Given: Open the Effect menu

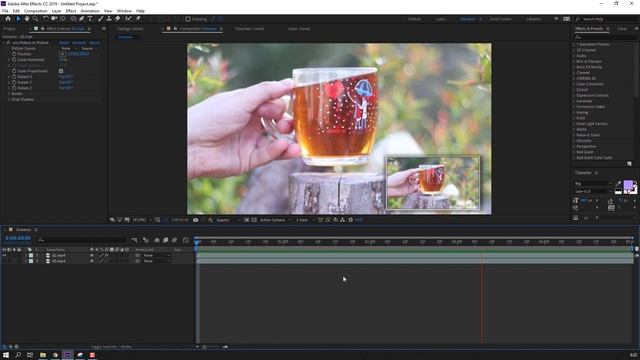Looking at the screenshot, I should click(71, 11).
